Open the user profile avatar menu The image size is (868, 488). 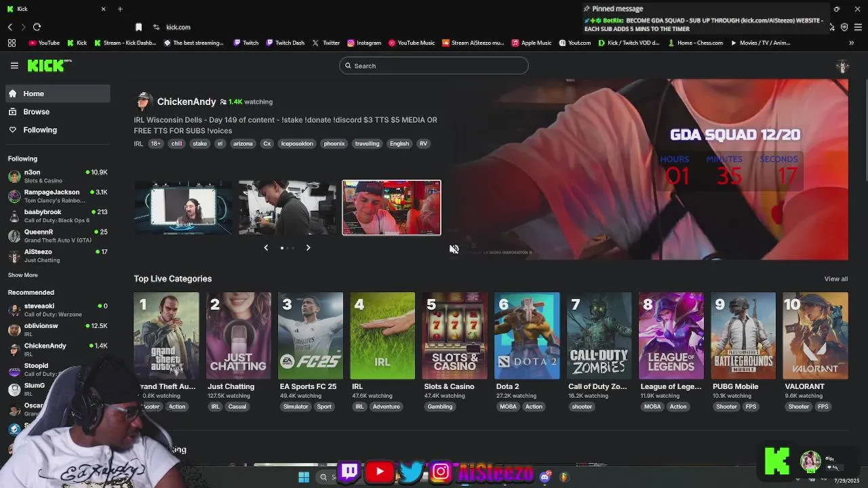(x=842, y=66)
